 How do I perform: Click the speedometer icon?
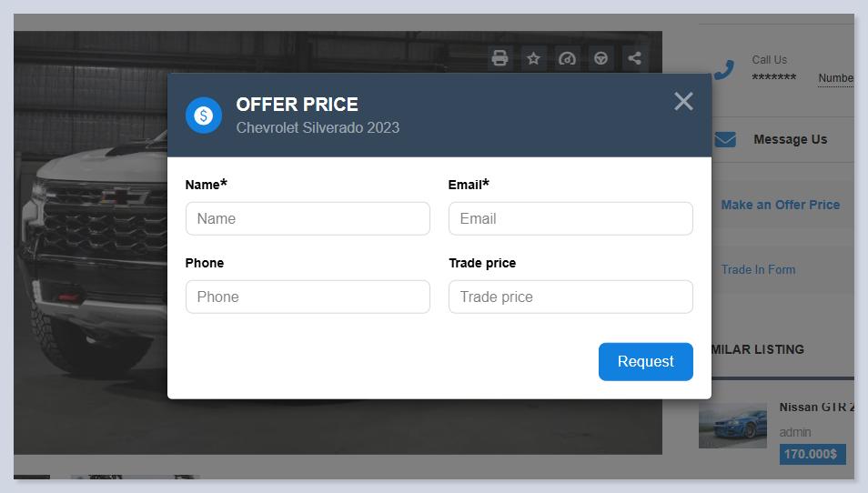pos(567,58)
